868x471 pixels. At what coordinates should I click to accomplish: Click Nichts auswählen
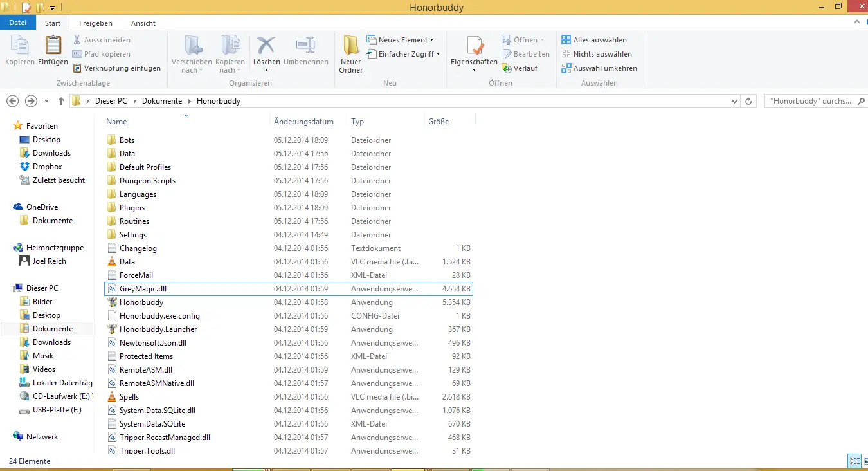(x=597, y=54)
